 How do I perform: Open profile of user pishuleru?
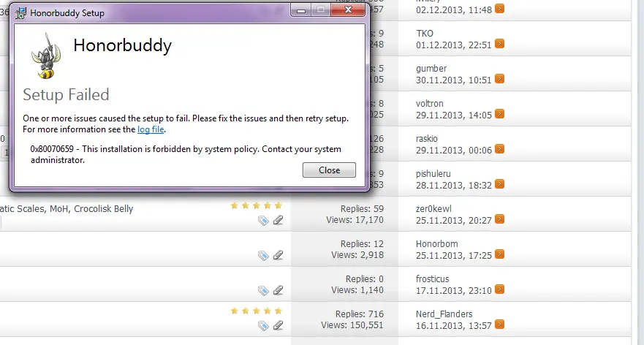point(433,174)
